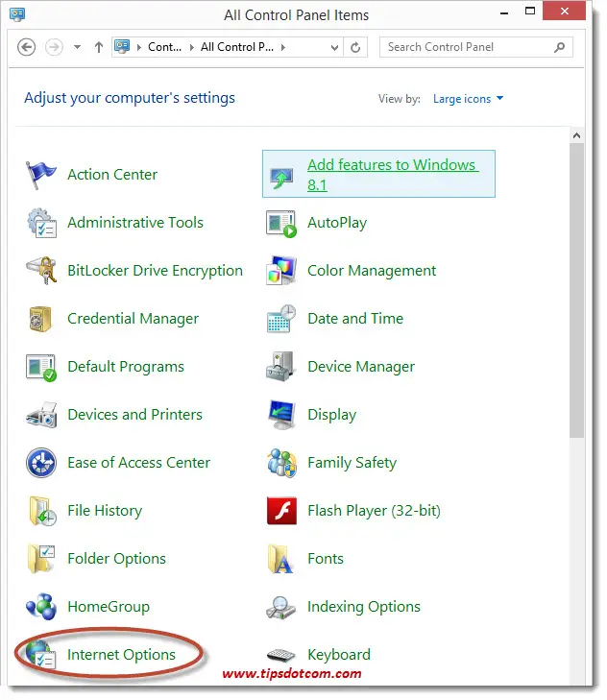
Task: Open the Credential Manager link
Action: [134, 319]
